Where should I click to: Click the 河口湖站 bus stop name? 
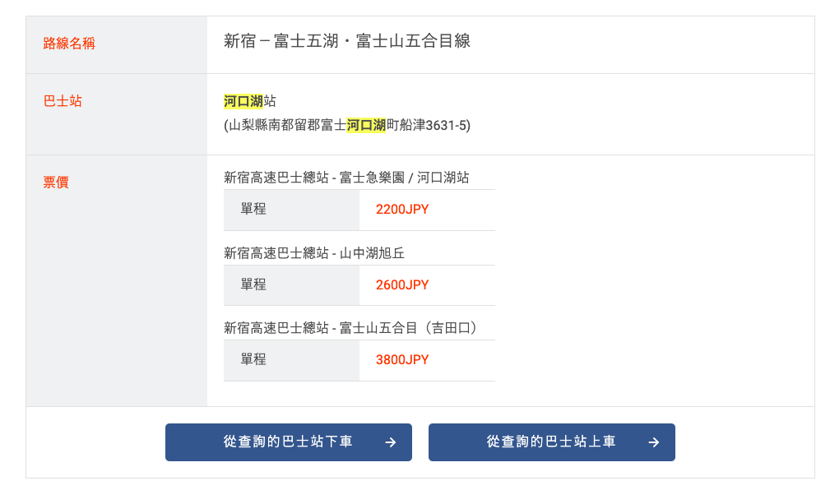pyautogui.click(x=249, y=101)
